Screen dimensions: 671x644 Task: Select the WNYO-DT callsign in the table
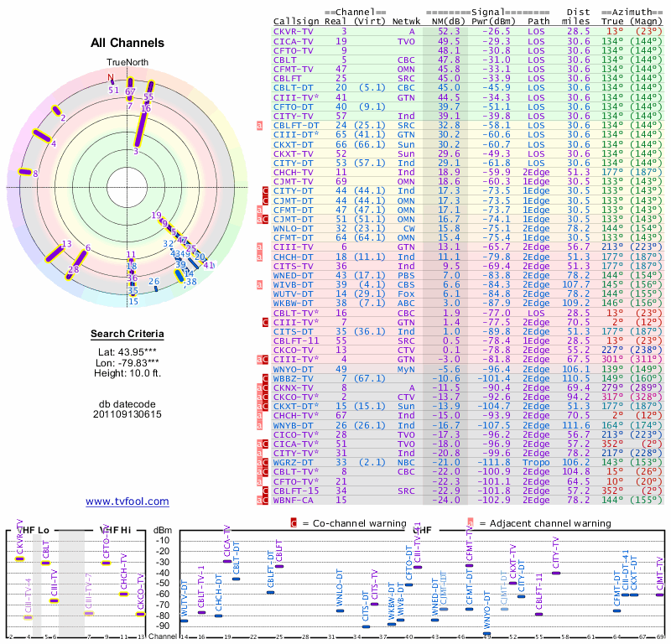pos(293,369)
